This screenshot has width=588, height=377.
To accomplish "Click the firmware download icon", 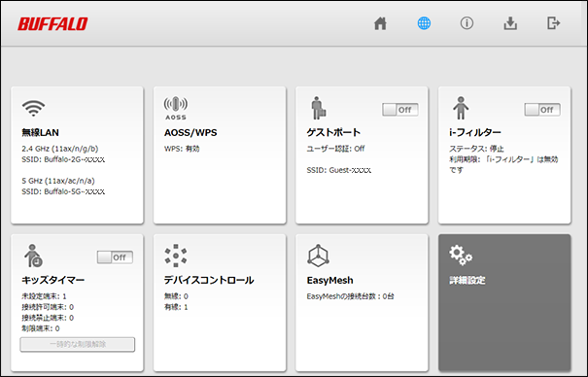I will [x=510, y=23].
